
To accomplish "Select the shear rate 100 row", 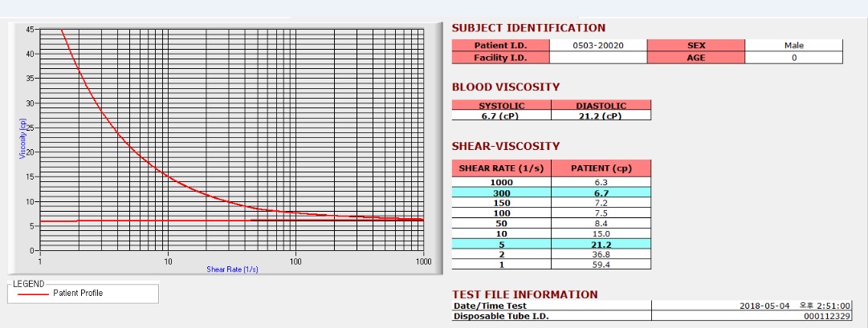I will [552, 213].
